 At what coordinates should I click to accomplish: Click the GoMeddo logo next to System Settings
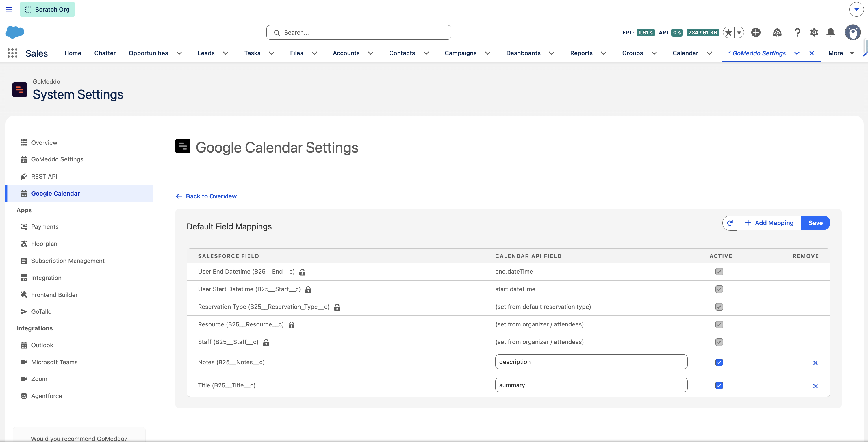pos(20,90)
